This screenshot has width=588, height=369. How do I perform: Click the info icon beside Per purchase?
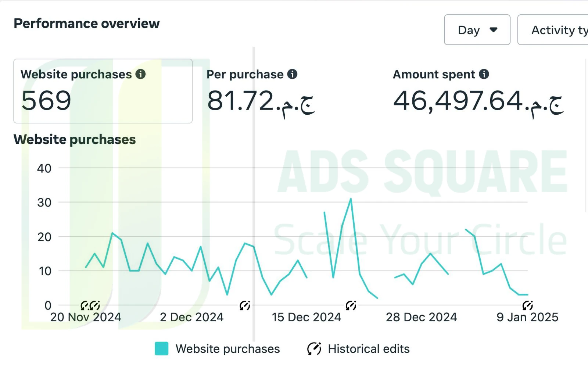(292, 74)
